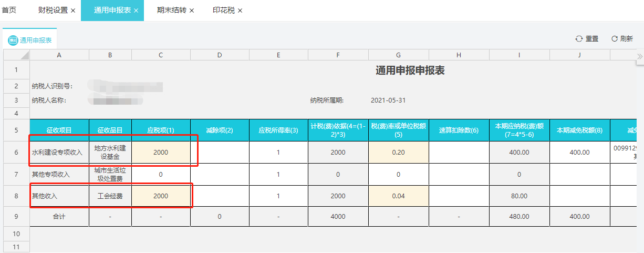The image size is (644, 253).
Task: Close the 期末结转 tab
Action: pos(192,11)
